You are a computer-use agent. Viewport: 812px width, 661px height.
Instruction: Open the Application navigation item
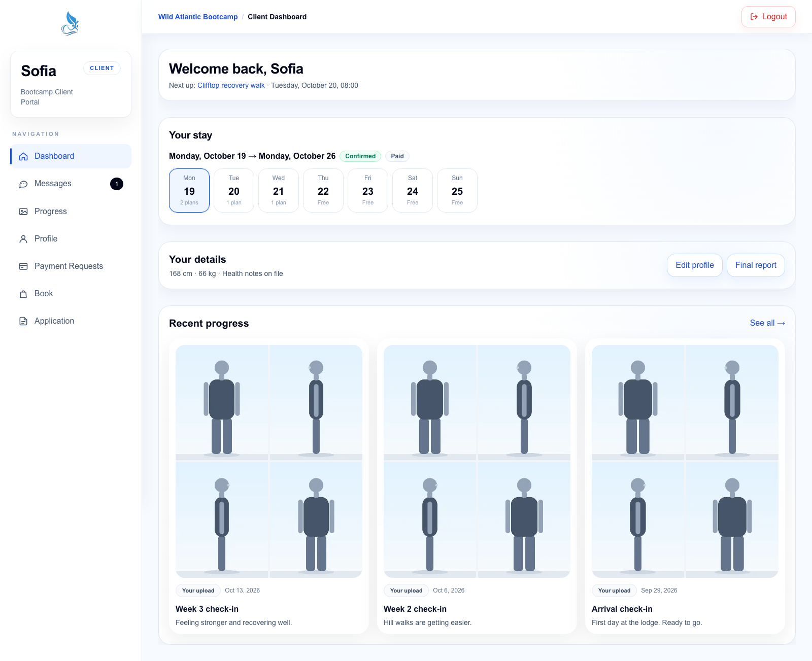coord(71,321)
